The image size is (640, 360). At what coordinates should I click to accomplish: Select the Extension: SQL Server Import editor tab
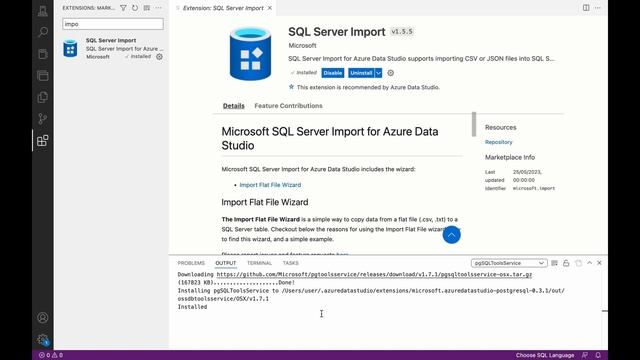click(223, 8)
